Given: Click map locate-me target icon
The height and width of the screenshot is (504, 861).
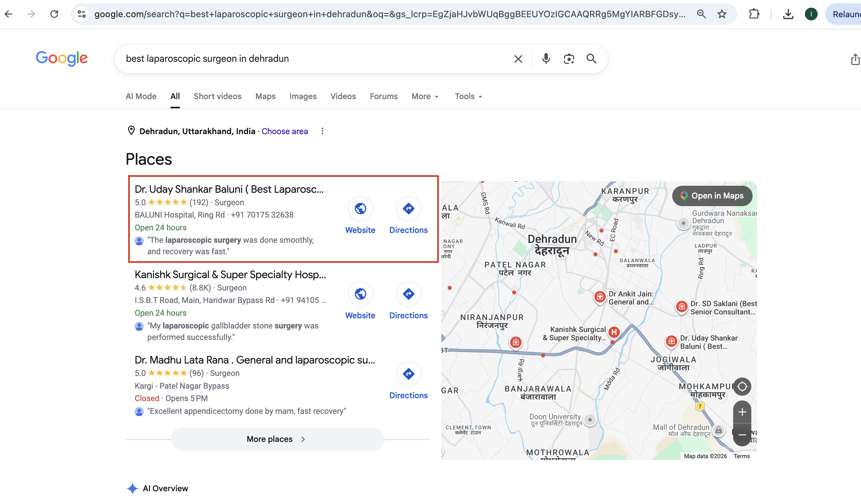Looking at the screenshot, I should pyautogui.click(x=742, y=386).
